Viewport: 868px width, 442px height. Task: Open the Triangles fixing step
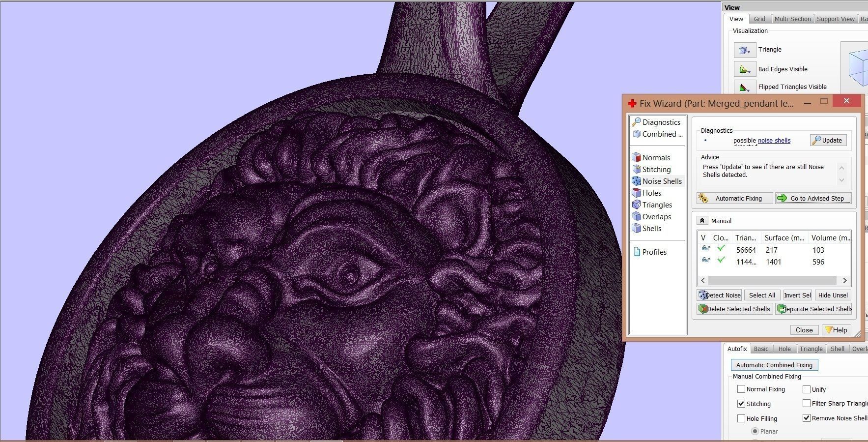[652, 205]
